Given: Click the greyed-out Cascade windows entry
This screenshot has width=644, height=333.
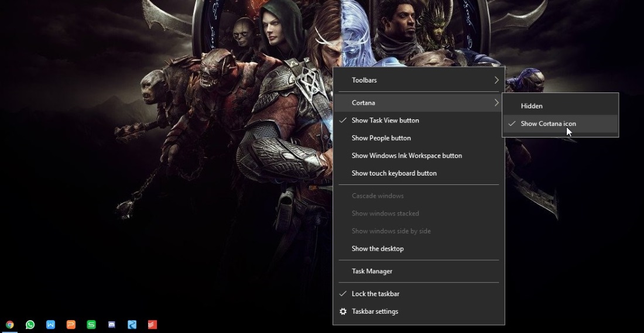Looking at the screenshot, I should pyautogui.click(x=419, y=196).
